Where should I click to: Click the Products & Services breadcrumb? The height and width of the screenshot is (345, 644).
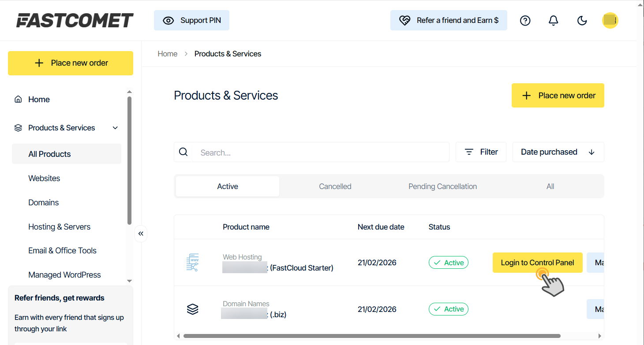pyautogui.click(x=228, y=54)
